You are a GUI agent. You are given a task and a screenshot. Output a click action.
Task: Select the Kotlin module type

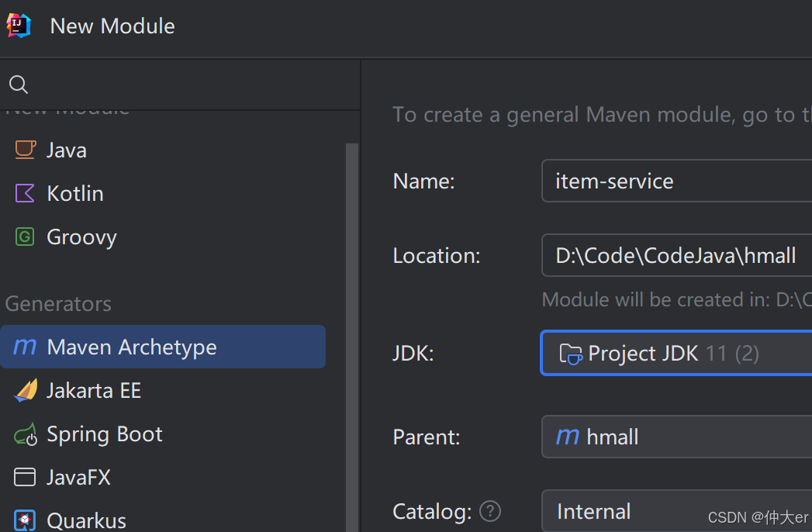coord(163,193)
